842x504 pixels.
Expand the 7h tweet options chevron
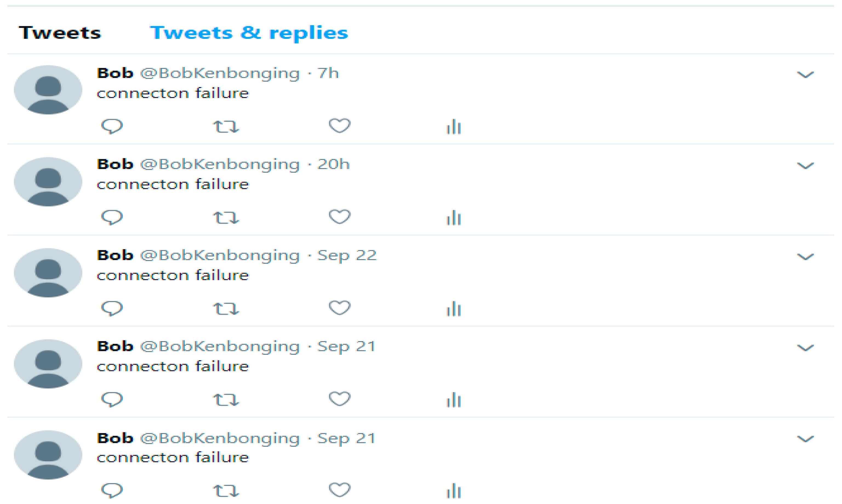click(x=805, y=74)
